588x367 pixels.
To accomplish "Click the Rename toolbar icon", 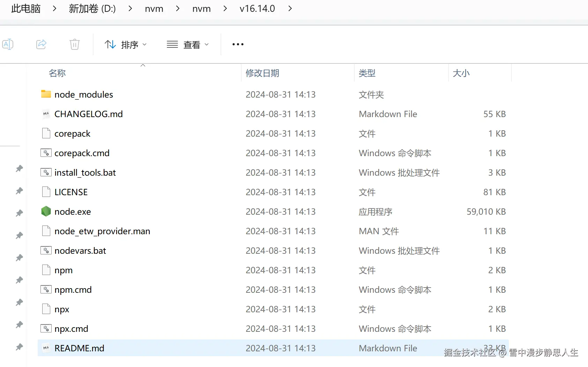I will pos(8,44).
